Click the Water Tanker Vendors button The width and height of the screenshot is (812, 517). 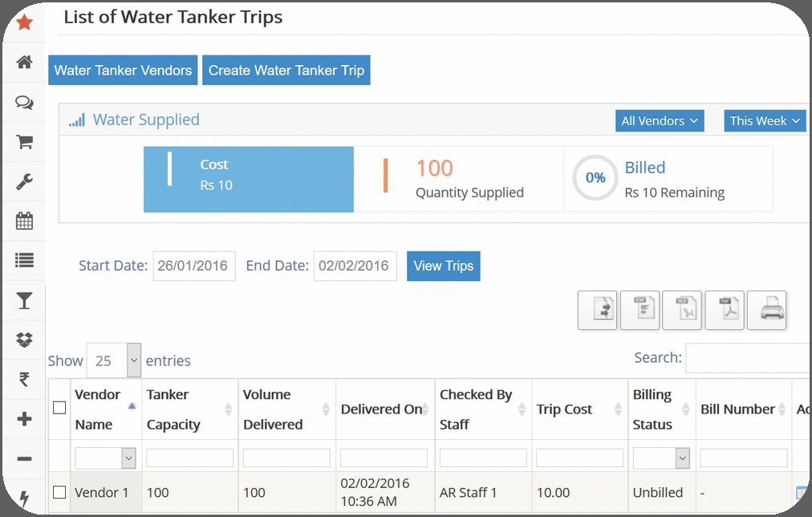pyautogui.click(x=123, y=70)
